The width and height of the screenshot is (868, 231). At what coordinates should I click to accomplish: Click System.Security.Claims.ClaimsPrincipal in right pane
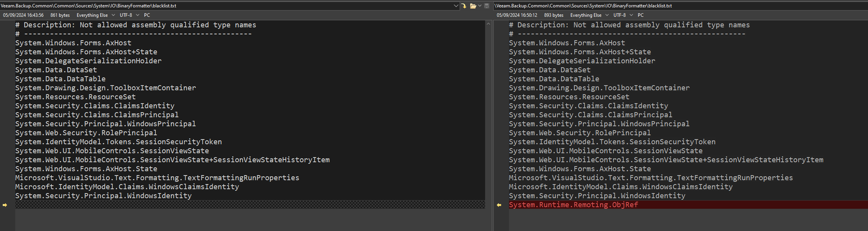coord(591,115)
